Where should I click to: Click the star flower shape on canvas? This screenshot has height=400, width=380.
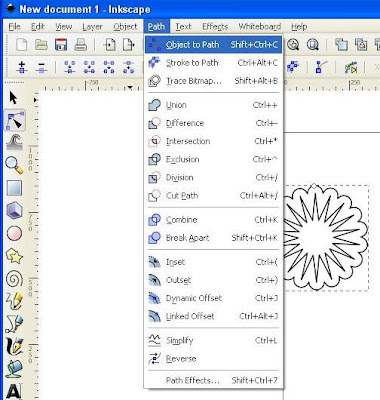pyautogui.click(x=325, y=238)
